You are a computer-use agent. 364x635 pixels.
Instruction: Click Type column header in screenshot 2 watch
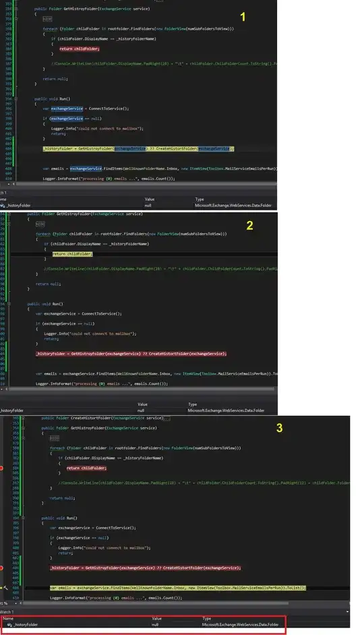pos(192,404)
